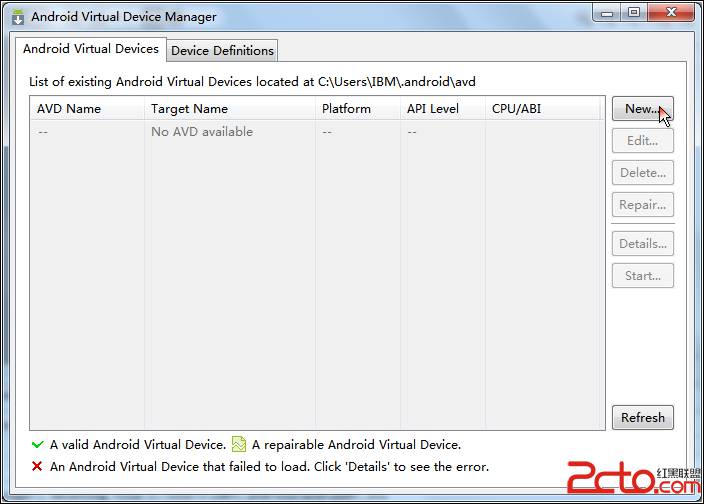This screenshot has height=504, width=704.
Task: Refresh the AVD list
Action: pyautogui.click(x=642, y=418)
